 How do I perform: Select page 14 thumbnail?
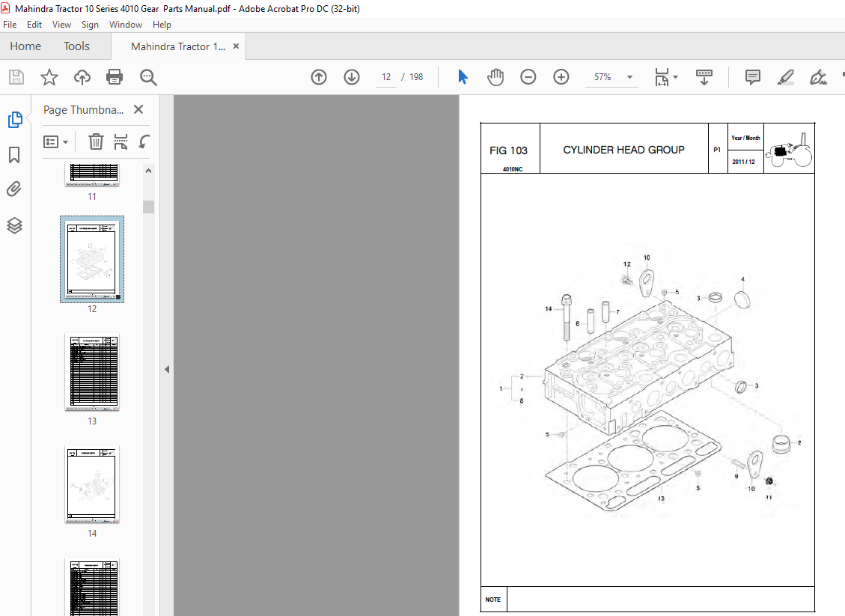pyautogui.click(x=92, y=484)
